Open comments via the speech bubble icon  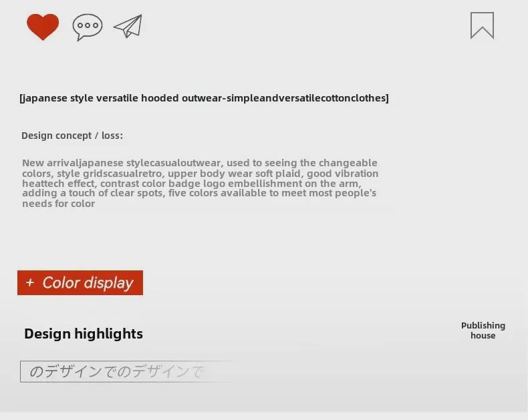pos(88,27)
